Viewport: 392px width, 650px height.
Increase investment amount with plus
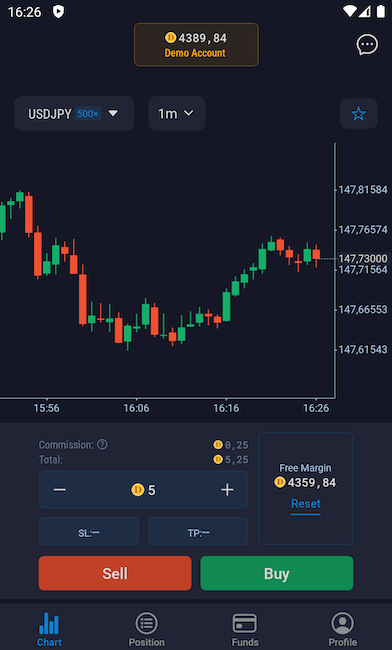[x=227, y=490]
